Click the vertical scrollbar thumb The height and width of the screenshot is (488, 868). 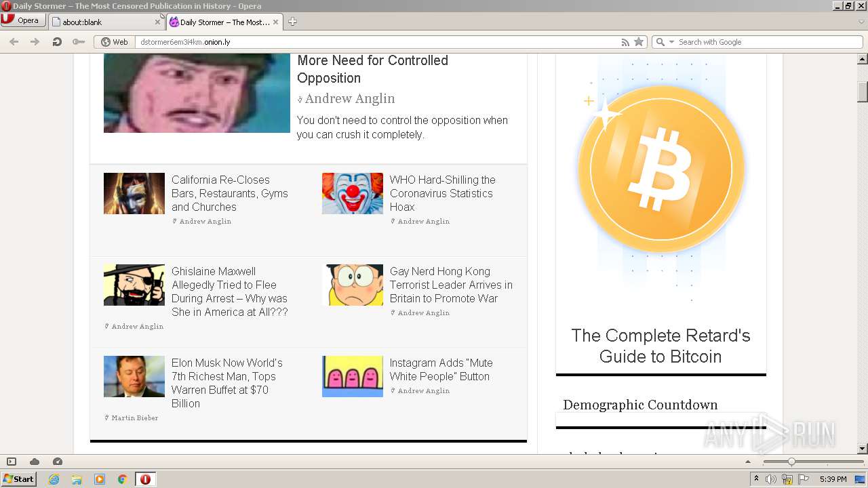[862, 91]
